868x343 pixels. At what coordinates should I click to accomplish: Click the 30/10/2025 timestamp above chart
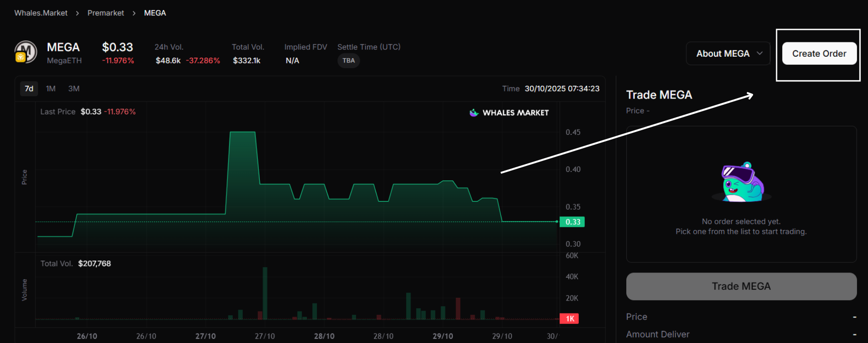pos(562,89)
